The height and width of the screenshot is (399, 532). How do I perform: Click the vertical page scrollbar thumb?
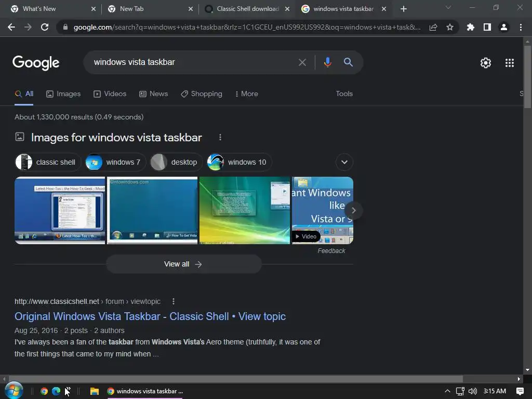click(x=527, y=77)
